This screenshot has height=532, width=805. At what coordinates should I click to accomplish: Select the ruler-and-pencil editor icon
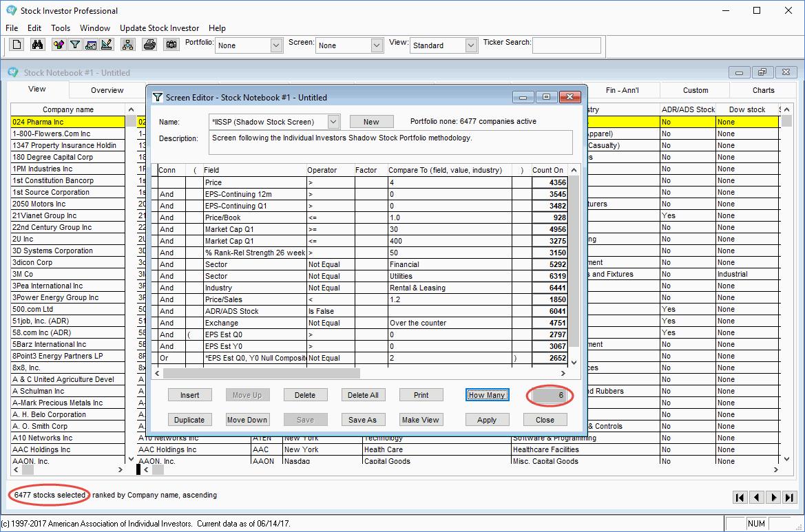pyautogui.click(x=105, y=44)
